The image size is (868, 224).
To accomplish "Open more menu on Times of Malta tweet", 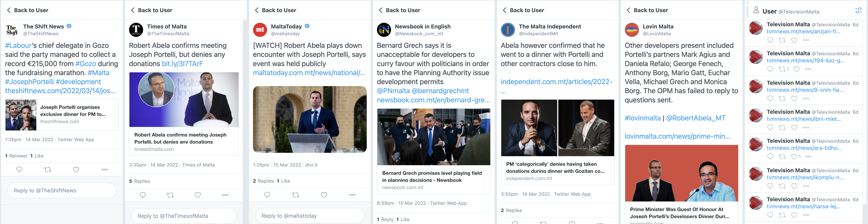I will 225,195.
